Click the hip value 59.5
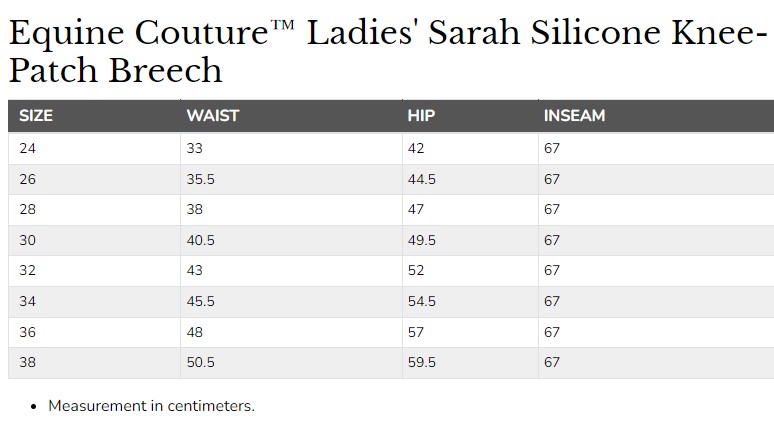 [x=422, y=362]
